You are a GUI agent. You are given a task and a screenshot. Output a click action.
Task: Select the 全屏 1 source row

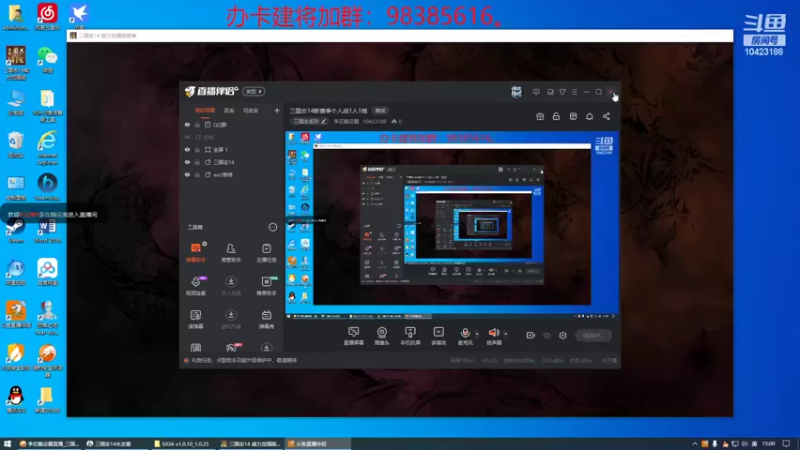[x=232, y=149]
